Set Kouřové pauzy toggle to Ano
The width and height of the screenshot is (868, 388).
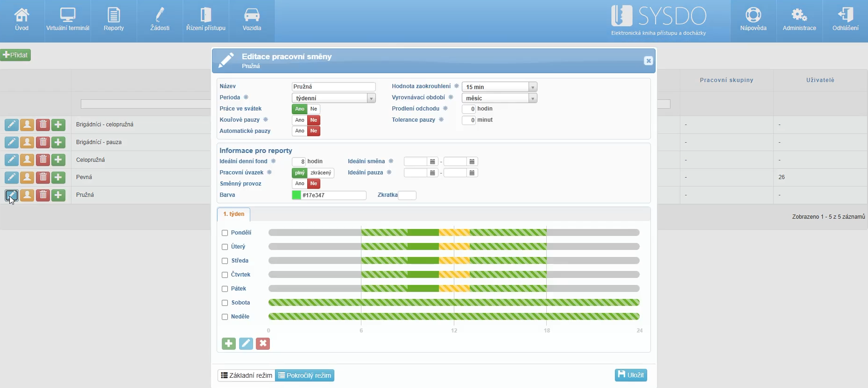tap(300, 120)
